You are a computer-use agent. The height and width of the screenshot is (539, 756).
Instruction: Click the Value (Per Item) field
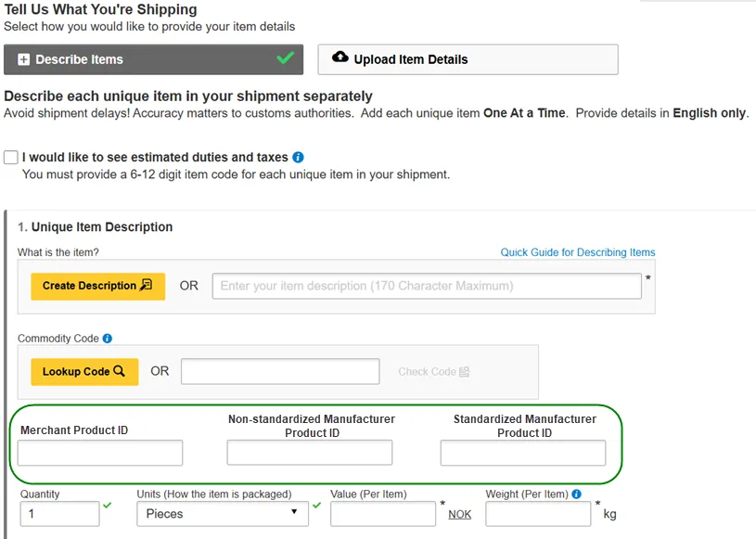[383, 514]
